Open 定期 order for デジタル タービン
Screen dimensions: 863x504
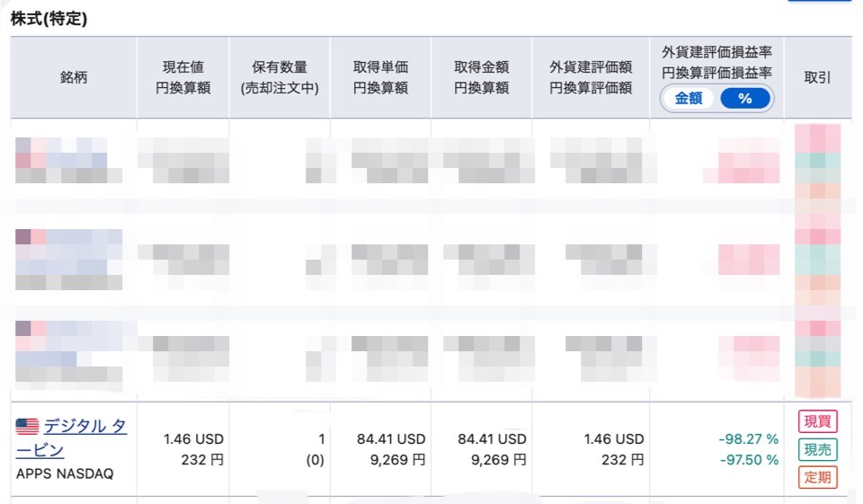click(x=817, y=477)
